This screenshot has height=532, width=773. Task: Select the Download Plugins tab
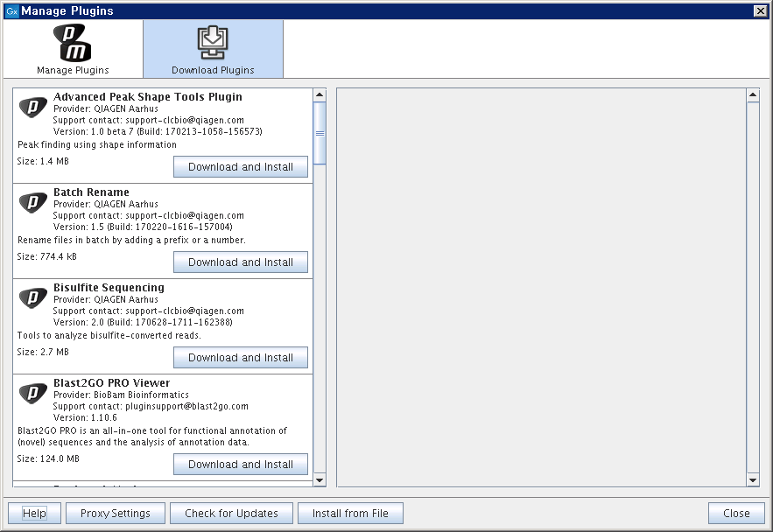[x=213, y=49]
